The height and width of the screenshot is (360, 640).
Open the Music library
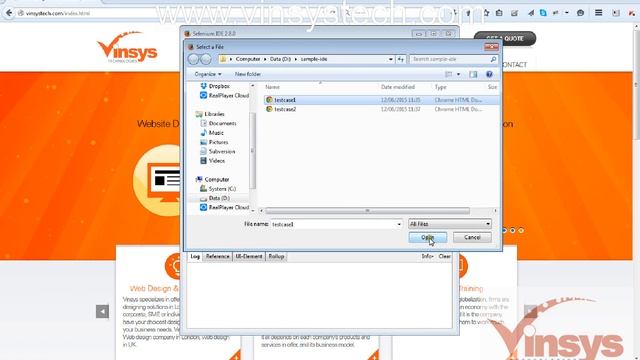216,133
